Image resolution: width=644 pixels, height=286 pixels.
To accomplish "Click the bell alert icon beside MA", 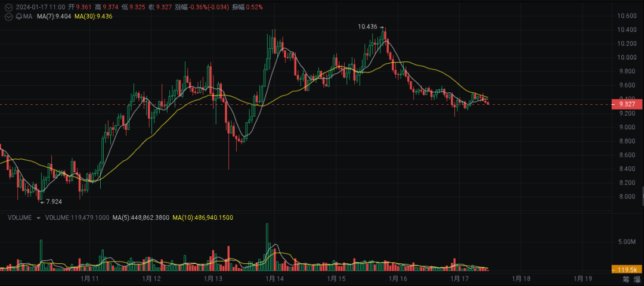I will click(x=18, y=17).
